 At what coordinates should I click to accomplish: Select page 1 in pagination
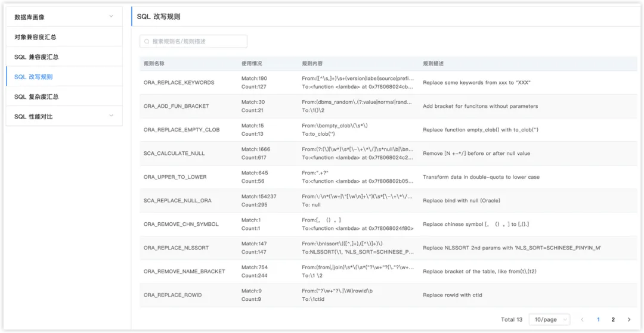(598, 319)
